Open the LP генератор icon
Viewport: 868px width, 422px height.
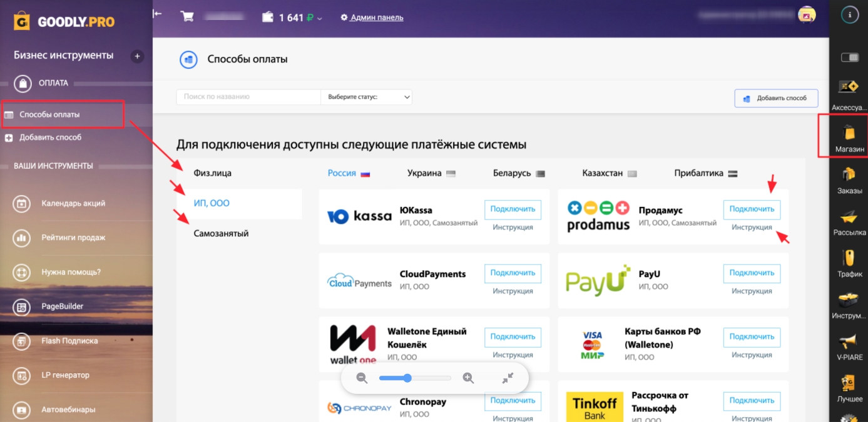point(22,375)
